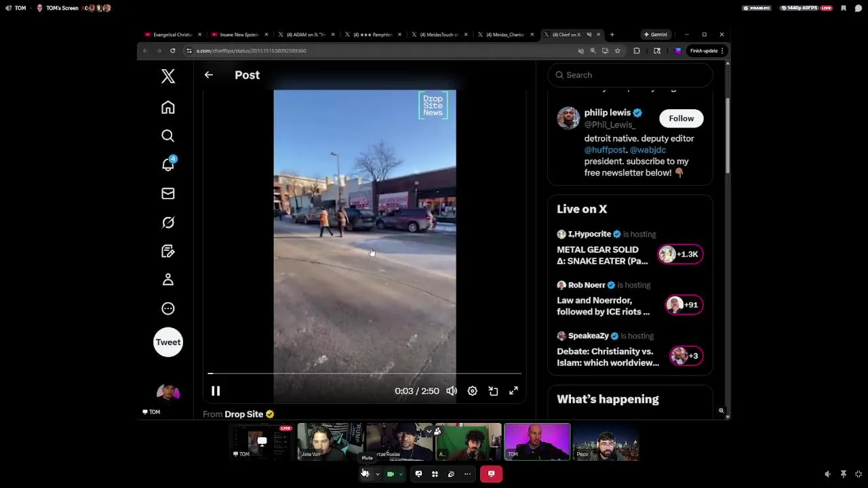Open Messages envelope in X sidebar
Viewport: 868px width, 488px height.
168,194
